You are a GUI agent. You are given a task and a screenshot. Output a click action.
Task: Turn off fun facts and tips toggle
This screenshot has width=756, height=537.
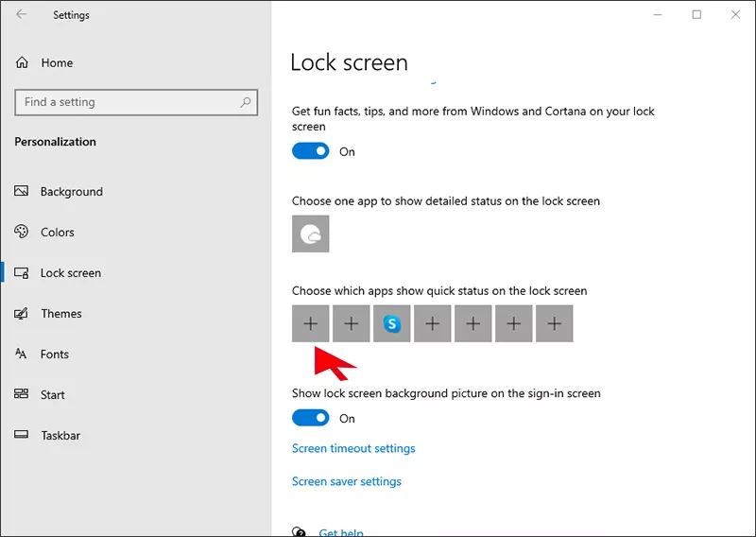point(311,151)
